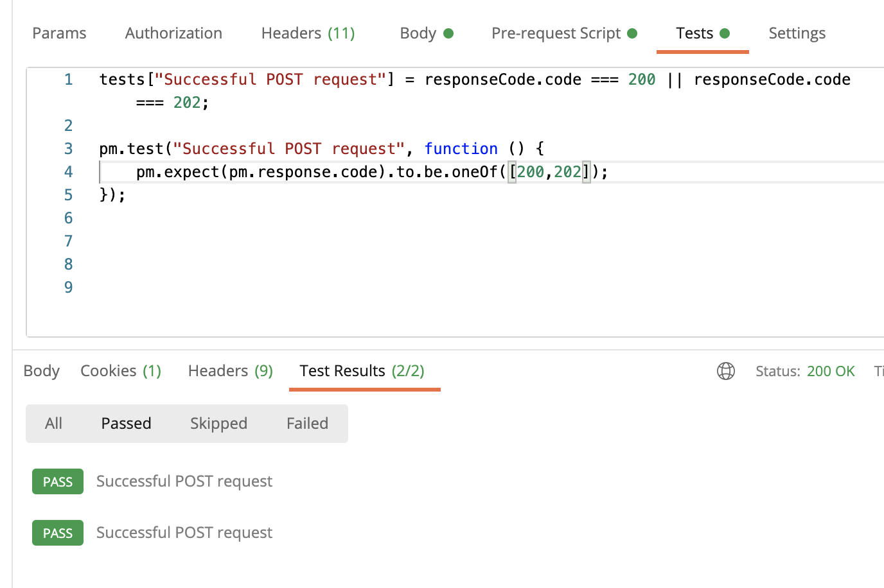The width and height of the screenshot is (884, 588).
Task: Open the Headers (11) request tab
Action: click(x=308, y=33)
